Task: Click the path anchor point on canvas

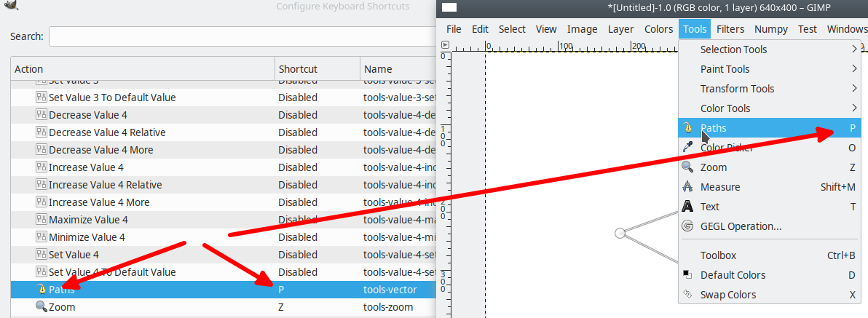Action: click(x=620, y=234)
